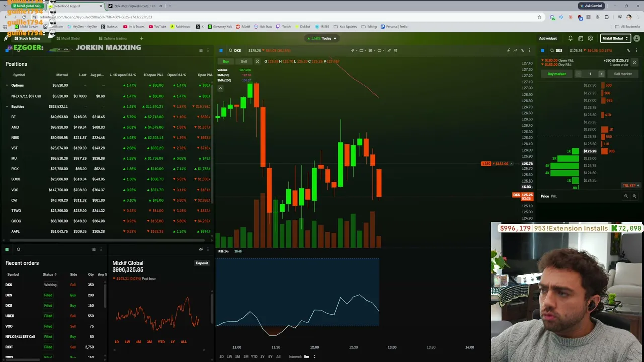Set main chart range to 5Y
Viewport: 644px width, 362px height.
point(270,357)
